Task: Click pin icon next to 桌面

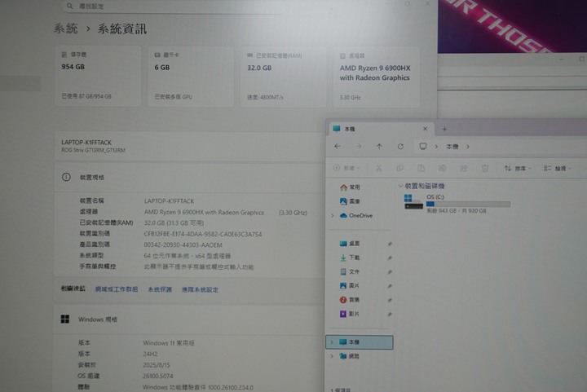Action: (x=390, y=244)
